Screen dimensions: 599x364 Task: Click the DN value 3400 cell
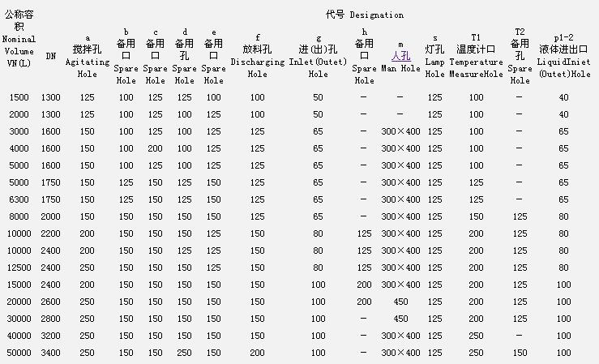point(51,353)
